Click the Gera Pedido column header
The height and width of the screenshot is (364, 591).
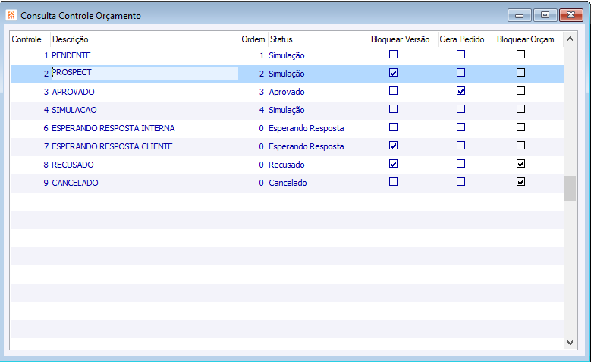[x=467, y=39]
